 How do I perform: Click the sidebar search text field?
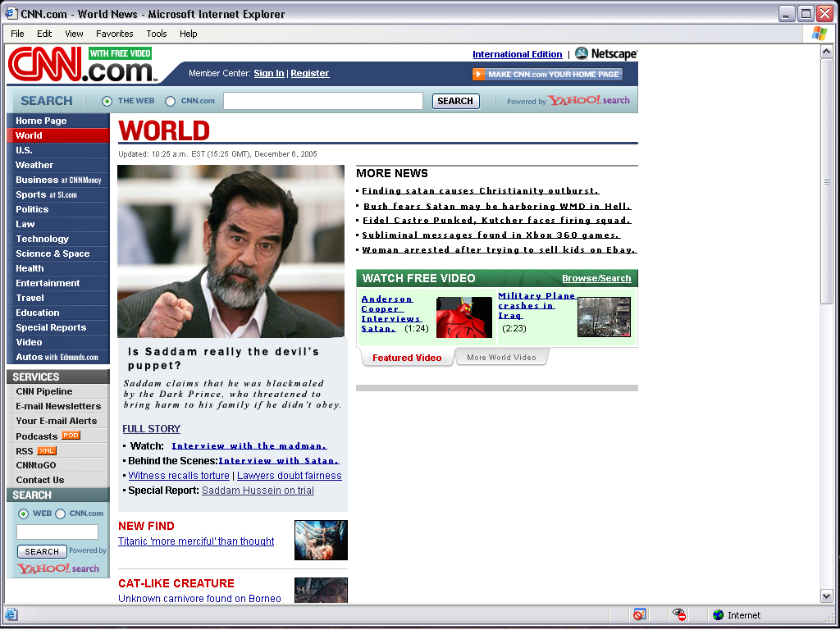[57, 532]
